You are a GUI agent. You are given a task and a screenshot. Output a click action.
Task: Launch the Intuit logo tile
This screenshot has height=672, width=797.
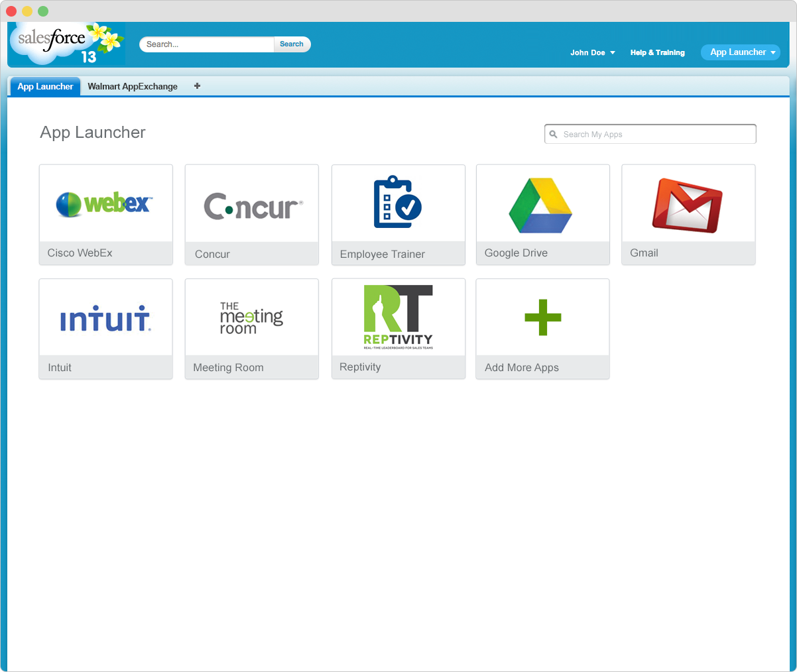click(x=105, y=319)
